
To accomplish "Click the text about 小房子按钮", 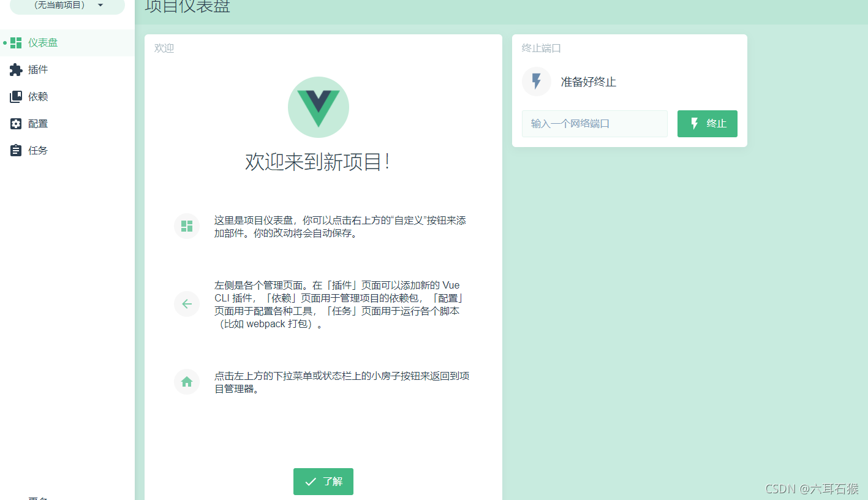I will 342,382.
